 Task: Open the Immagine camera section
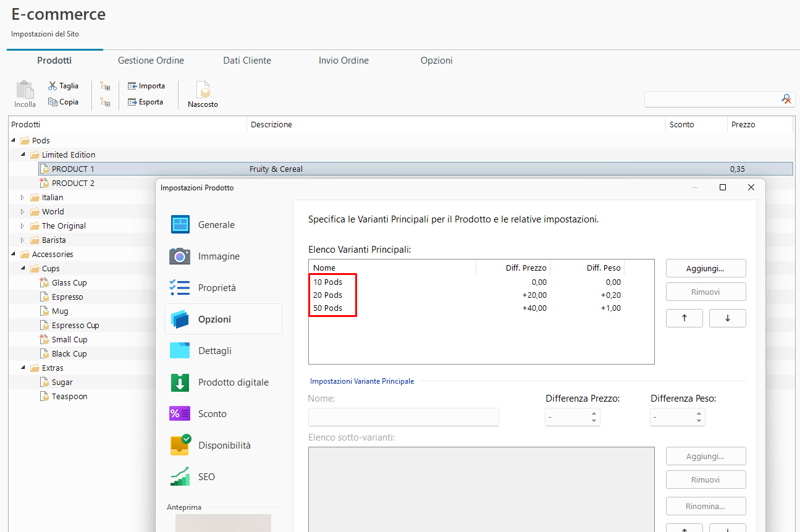(x=224, y=256)
